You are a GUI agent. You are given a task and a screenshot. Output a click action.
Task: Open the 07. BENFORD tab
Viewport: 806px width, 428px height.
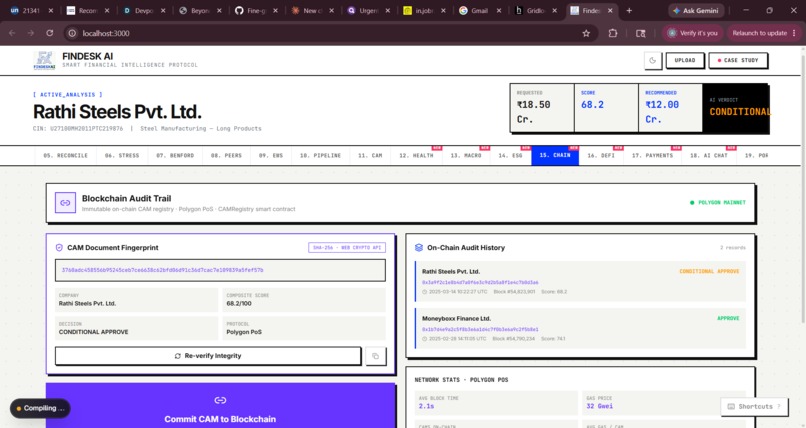175,155
